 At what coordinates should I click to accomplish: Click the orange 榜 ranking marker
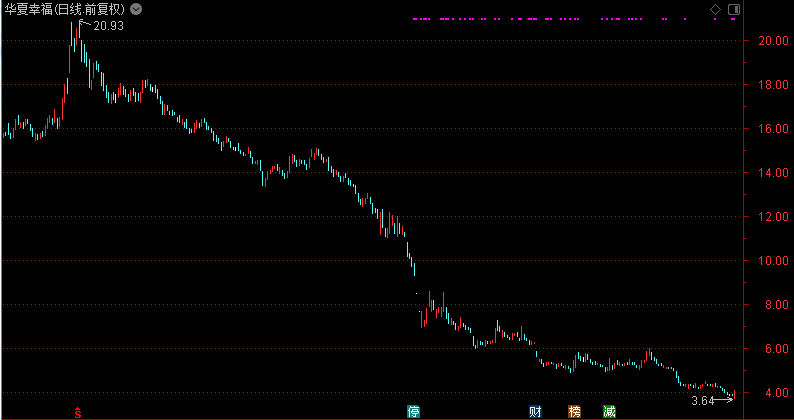(574, 411)
